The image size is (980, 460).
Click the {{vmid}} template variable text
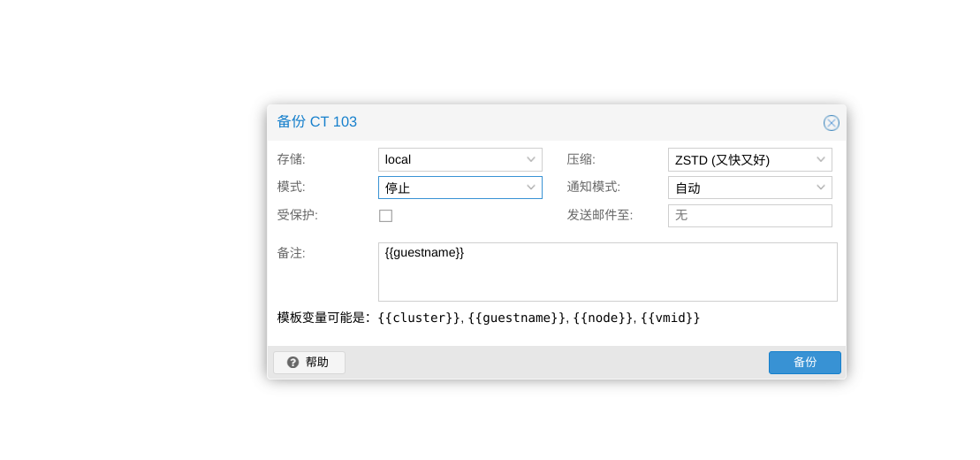point(670,318)
